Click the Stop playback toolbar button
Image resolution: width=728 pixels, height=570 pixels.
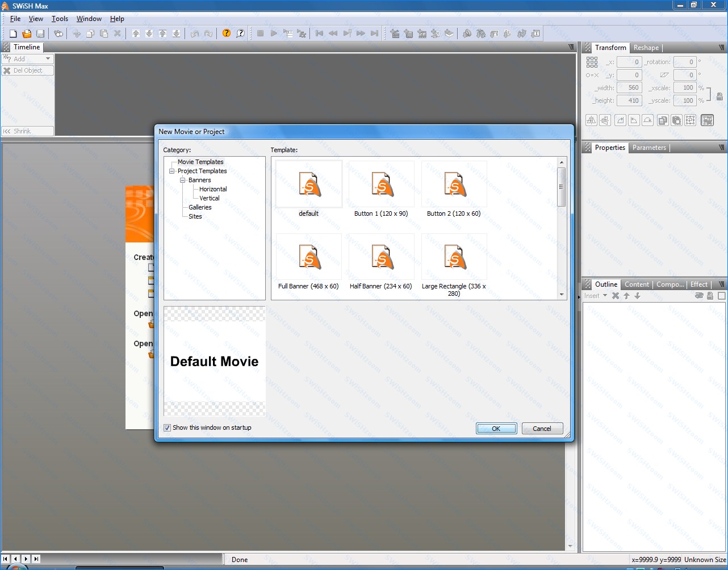pyautogui.click(x=260, y=33)
